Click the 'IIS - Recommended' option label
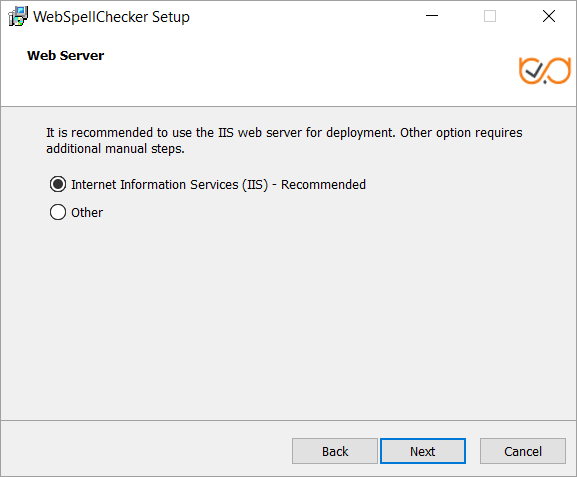The image size is (577, 477). pyautogui.click(x=218, y=184)
